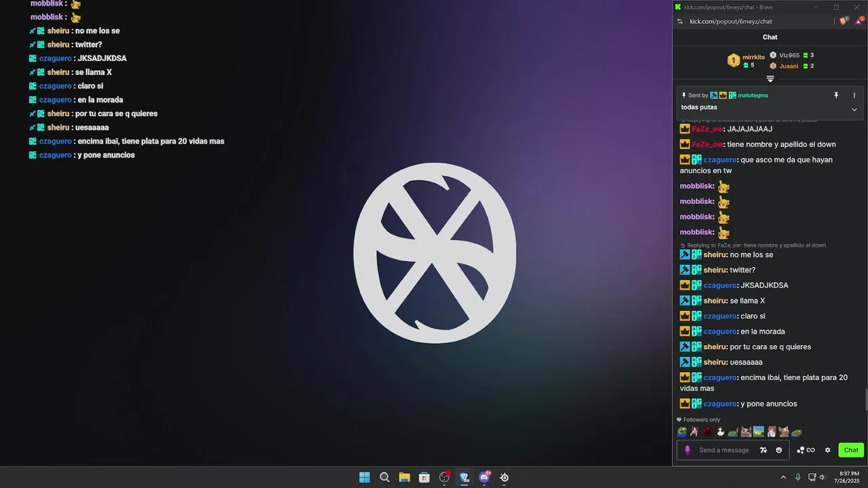868x488 pixels.
Task: Open the 7TV emote menu icon
Action: coord(764,450)
